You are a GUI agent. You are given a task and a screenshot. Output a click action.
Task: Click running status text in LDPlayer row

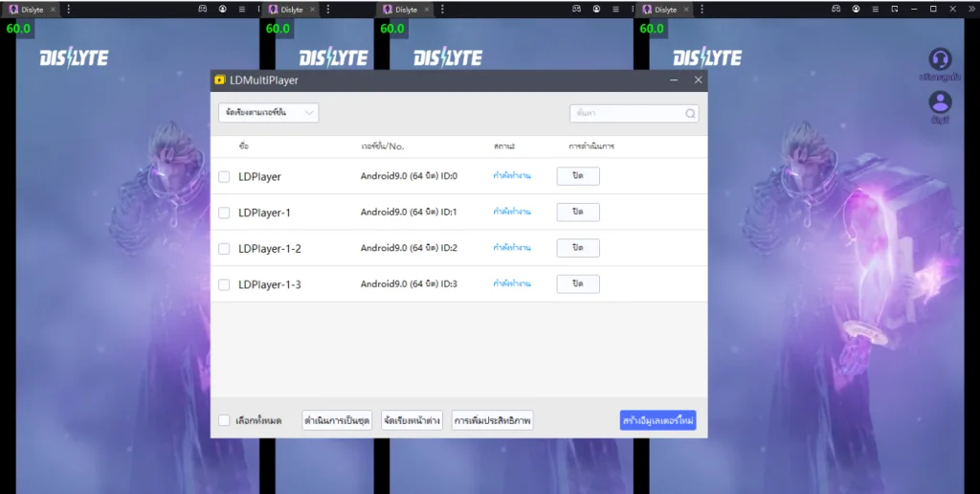(512, 176)
